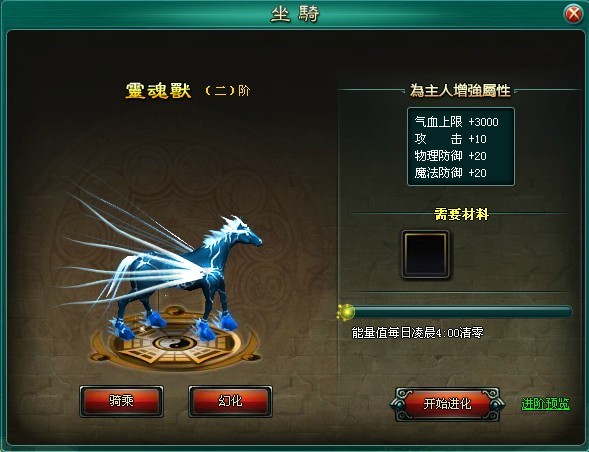This screenshot has height=452, width=589.
Task: Click the 坐騎 window title bar
Action: [294, 14]
